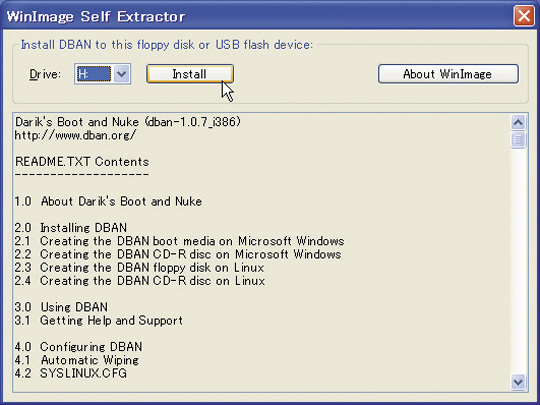Click the 1.0 About Darik's Boot and Nuke line
Viewport: 540px width, 405px height.
tap(108, 201)
